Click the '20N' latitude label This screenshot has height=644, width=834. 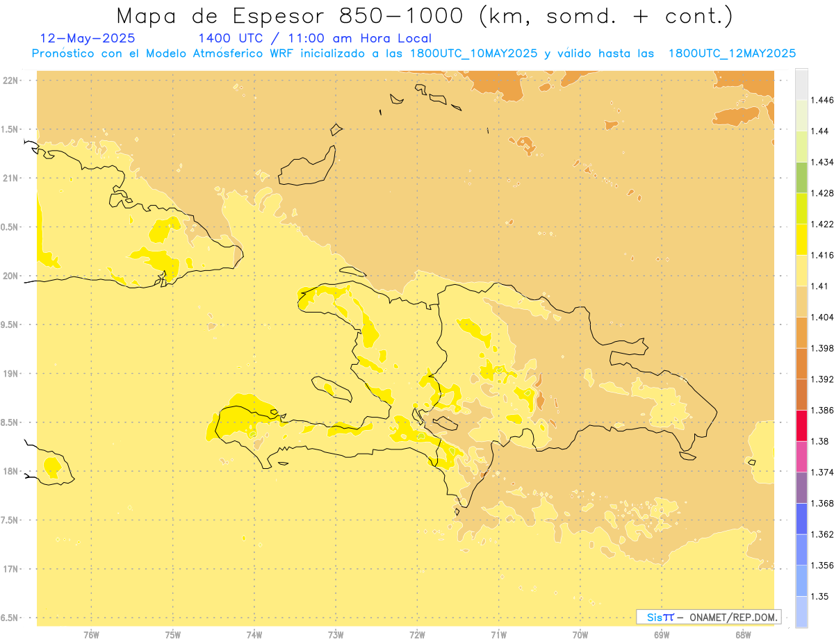pyautogui.click(x=10, y=276)
